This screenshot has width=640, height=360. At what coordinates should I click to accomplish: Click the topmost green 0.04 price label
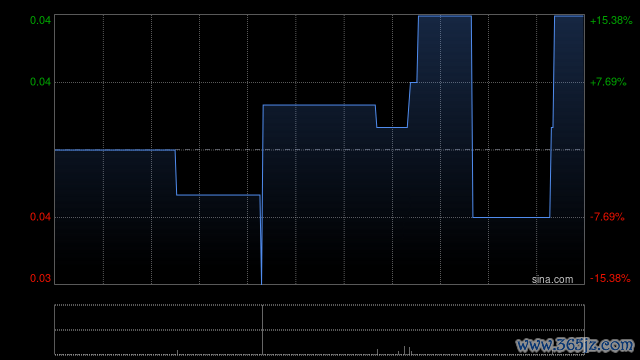(40, 20)
